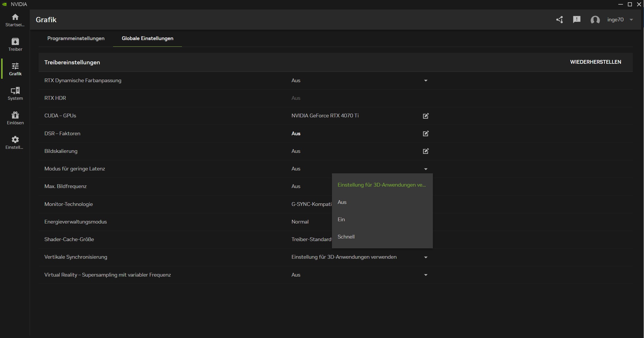
Task: Open the Startseite home section
Action: coord(15,20)
